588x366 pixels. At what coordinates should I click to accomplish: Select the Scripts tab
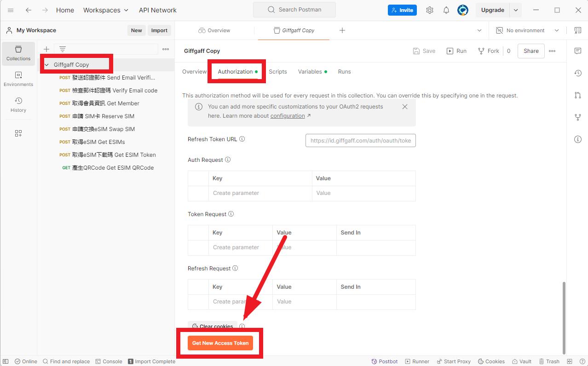[x=278, y=72]
